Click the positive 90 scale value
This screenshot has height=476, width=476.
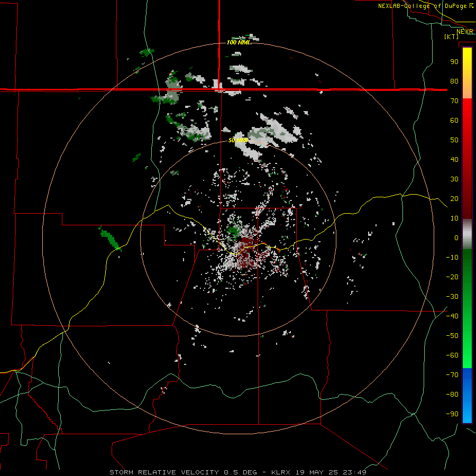coord(454,62)
